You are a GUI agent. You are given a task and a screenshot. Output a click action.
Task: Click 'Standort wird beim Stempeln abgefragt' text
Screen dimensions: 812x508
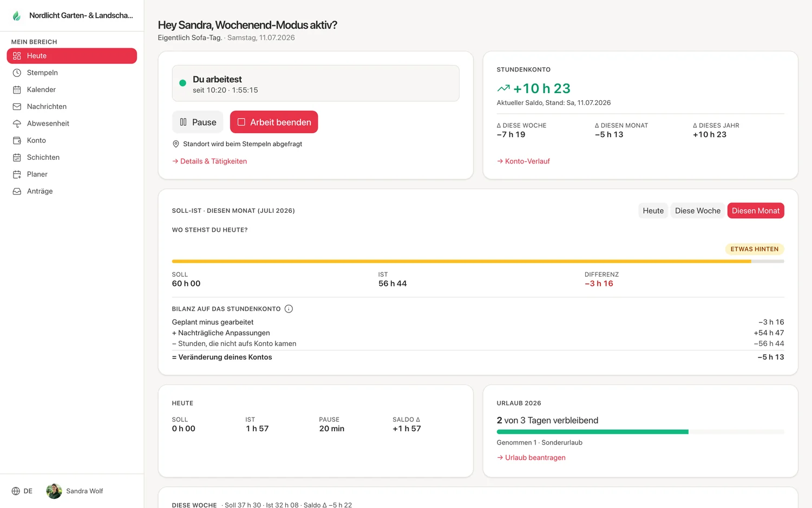243,144
